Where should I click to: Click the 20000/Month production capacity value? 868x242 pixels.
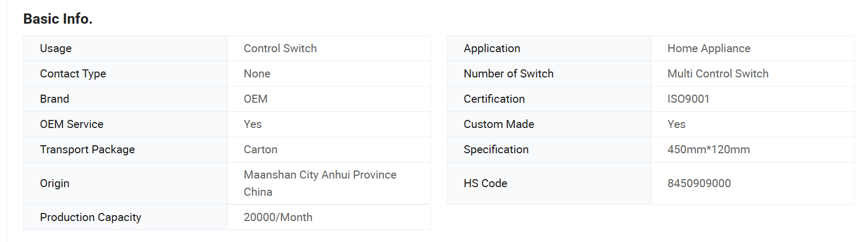tap(278, 217)
